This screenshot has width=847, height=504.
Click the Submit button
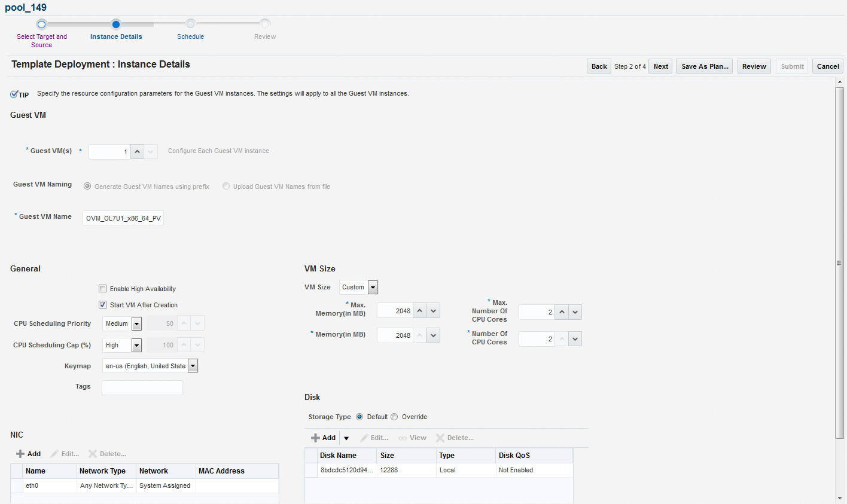click(792, 66)
